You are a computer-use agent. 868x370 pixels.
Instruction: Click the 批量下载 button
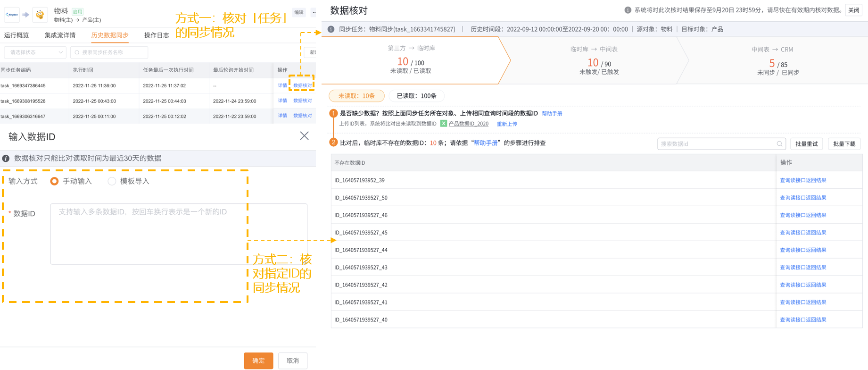(x=844, y=144)
